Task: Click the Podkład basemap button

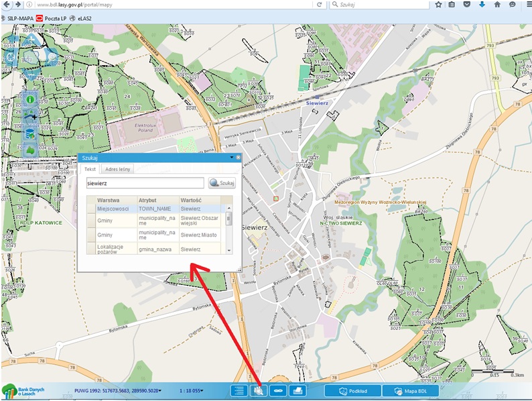Action: click(352, 390)
